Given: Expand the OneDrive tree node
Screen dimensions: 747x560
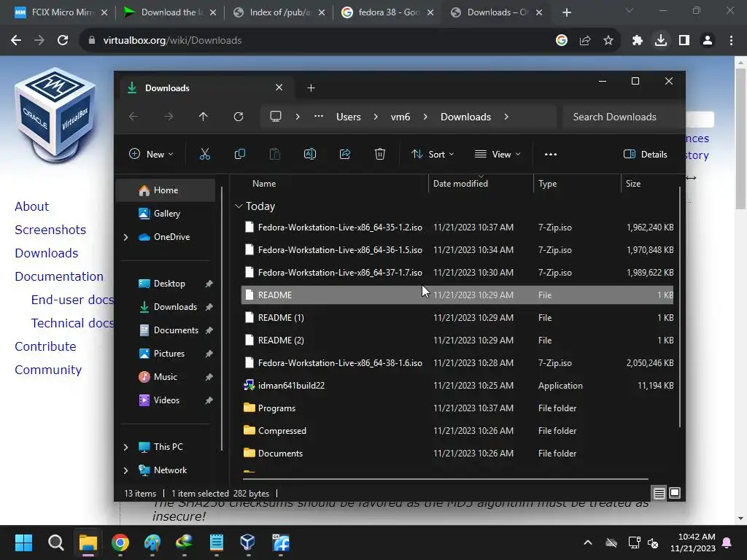Looking at the screenshot, I should coord(125,237).
